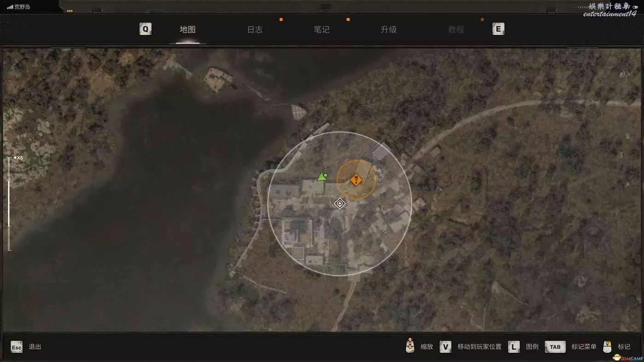This screenshot has height=362, width=644.
Task: Select the green player arrow on the map
Action: point(322,177)
